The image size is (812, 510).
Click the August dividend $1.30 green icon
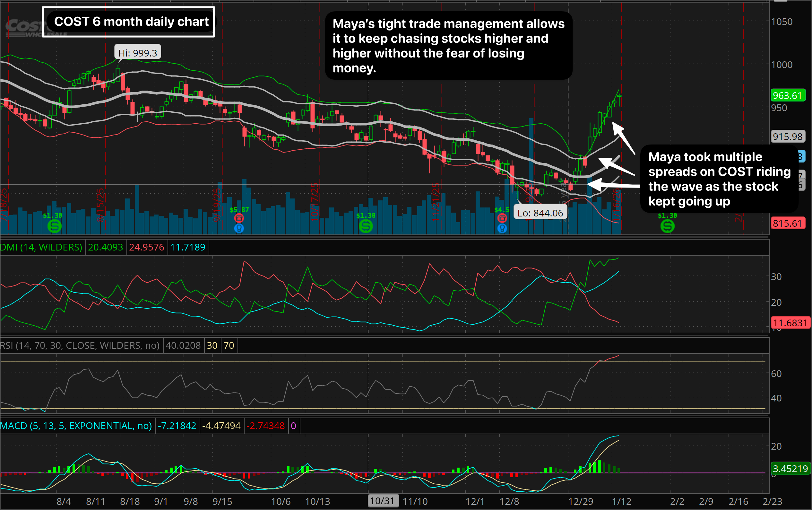(x=54, y=226)
